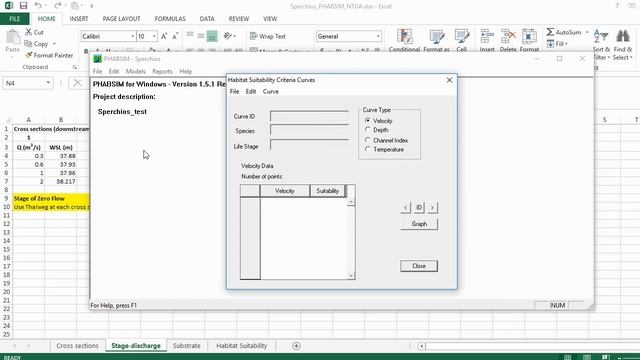Click the Insert cells icon
640x360 pixels.
[x=487, y=36]
